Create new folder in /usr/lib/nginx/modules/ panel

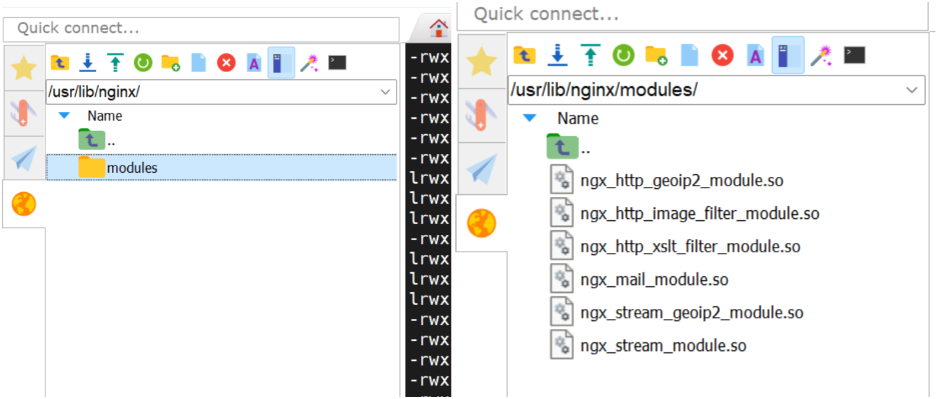[x=656, y=56]
